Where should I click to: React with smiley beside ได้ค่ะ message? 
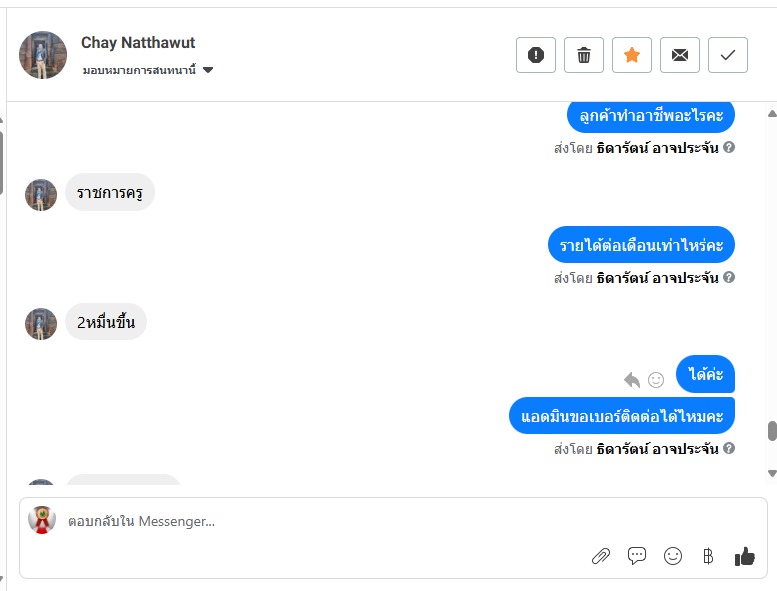click(x=656, y=380)
